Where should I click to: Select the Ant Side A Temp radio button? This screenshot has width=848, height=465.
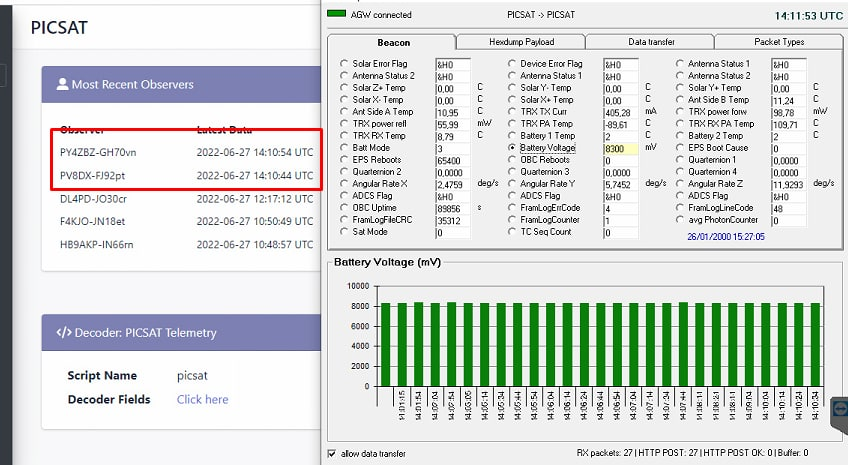[x=343, y=111]
